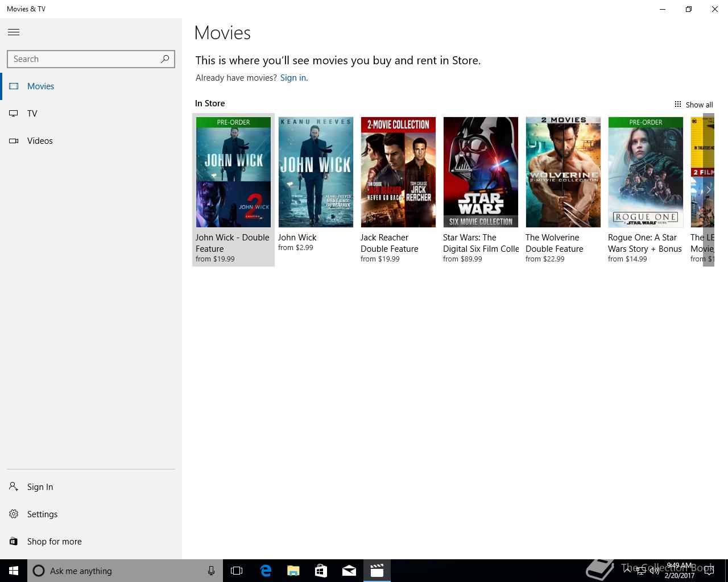Click Show all for In Store
Screen dimensions: 728x582
click(693, 105)
